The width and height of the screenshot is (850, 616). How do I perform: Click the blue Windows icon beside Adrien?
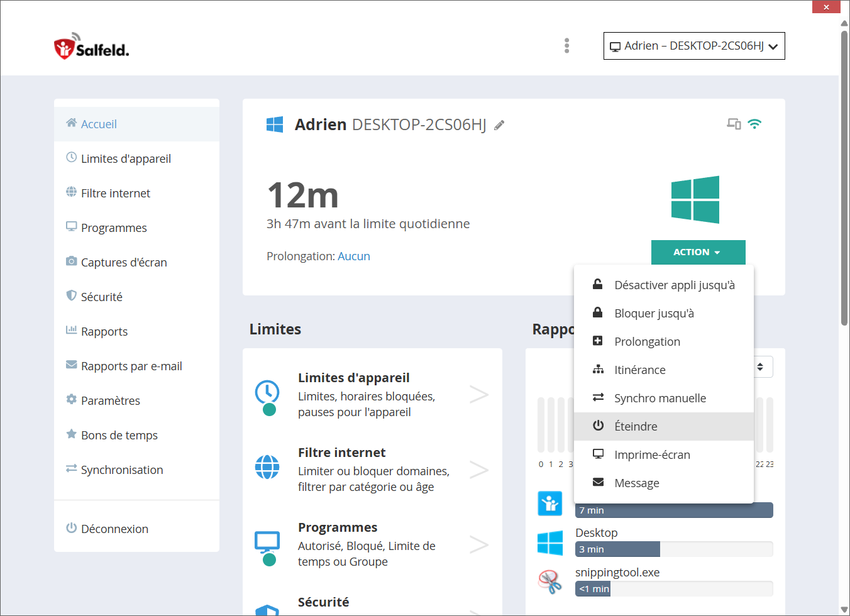(275, 124)
